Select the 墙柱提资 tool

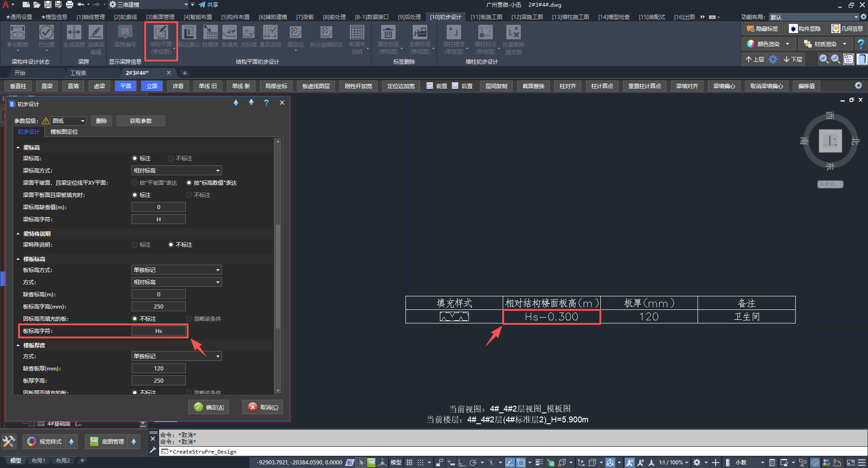point(454,40)
